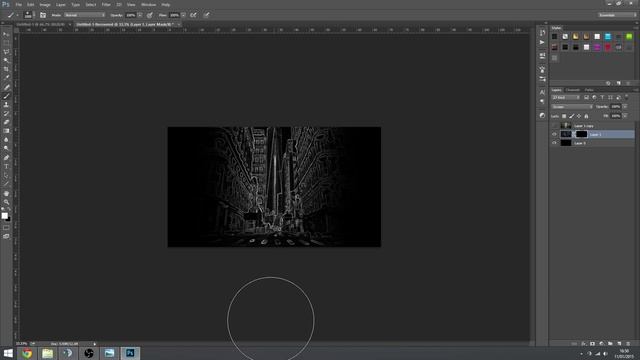Open the layer filter Kind dropdown
The width and height of the screenshot is (640, 360).
566,98
